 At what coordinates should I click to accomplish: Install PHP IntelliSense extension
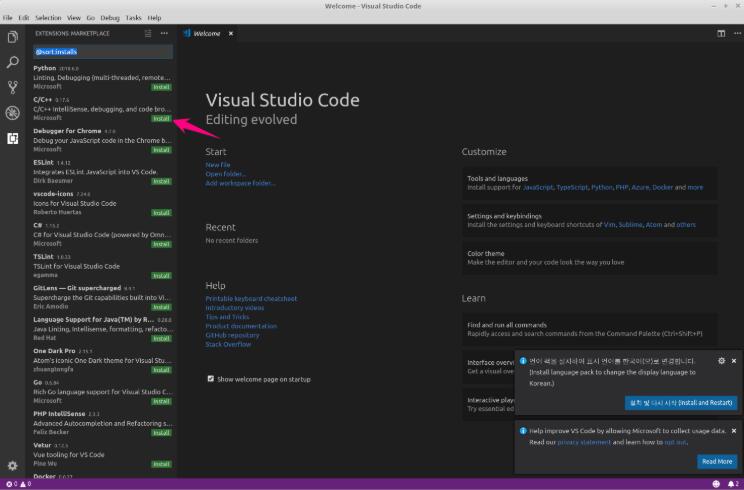(x=161, y=433)
